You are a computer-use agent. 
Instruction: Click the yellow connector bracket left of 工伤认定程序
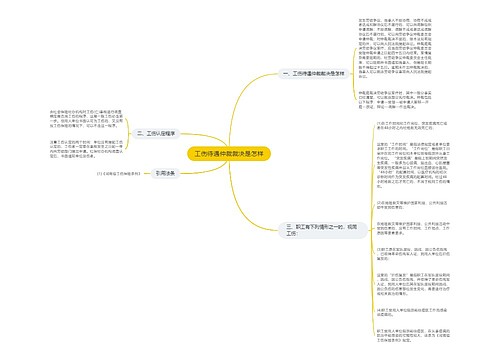pyautogui.click(x=128, y=134)
